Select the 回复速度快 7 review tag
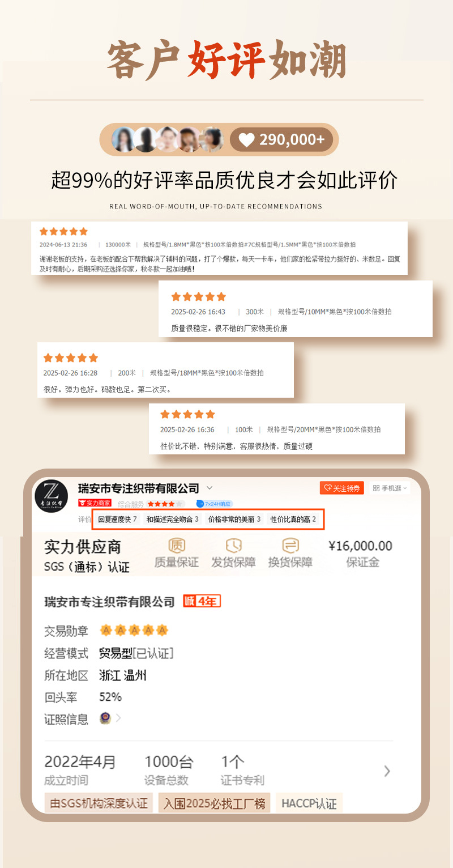The width and height of the screenshot is (453, 868). [118, 519]
